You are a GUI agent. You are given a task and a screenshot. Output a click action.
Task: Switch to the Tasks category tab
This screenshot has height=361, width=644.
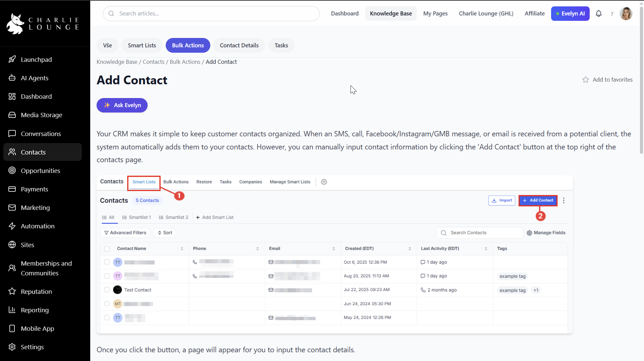tap(281, 45)
